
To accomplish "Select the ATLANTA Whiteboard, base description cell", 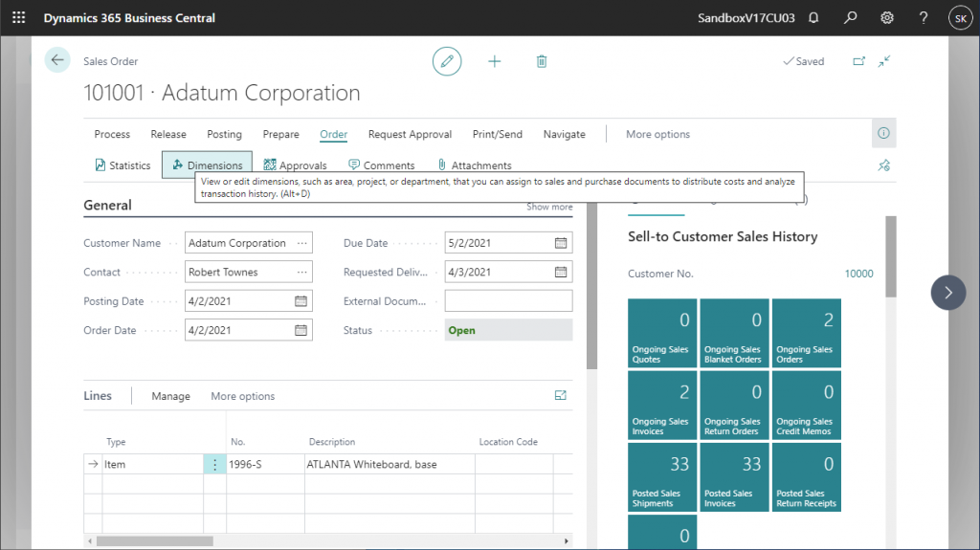I will (x=390, y=464).
